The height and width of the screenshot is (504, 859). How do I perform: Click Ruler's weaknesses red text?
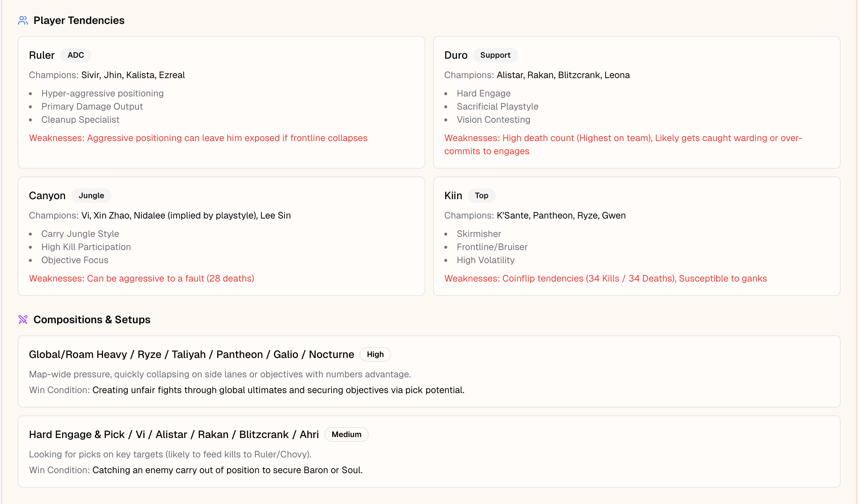click(x=198, y=138)
